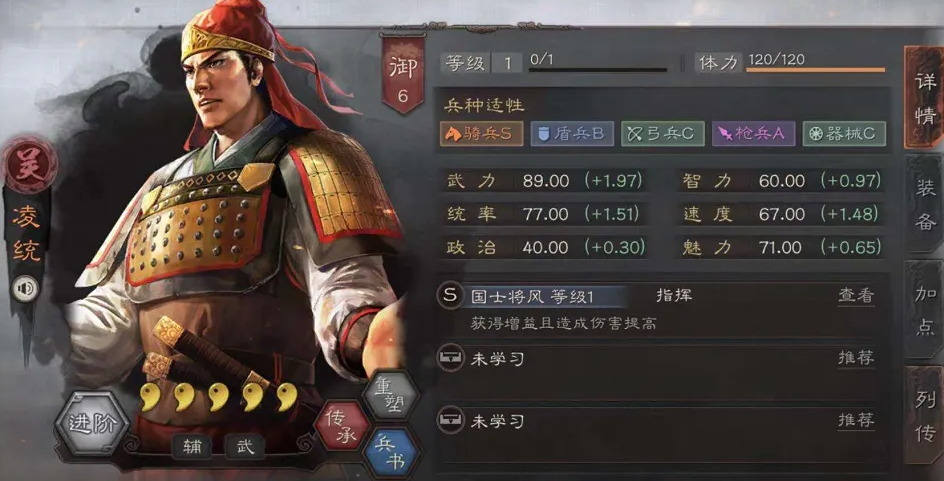
Task: Choose the 盾兵B shield troop badge
Action: [x=572, y=134]
